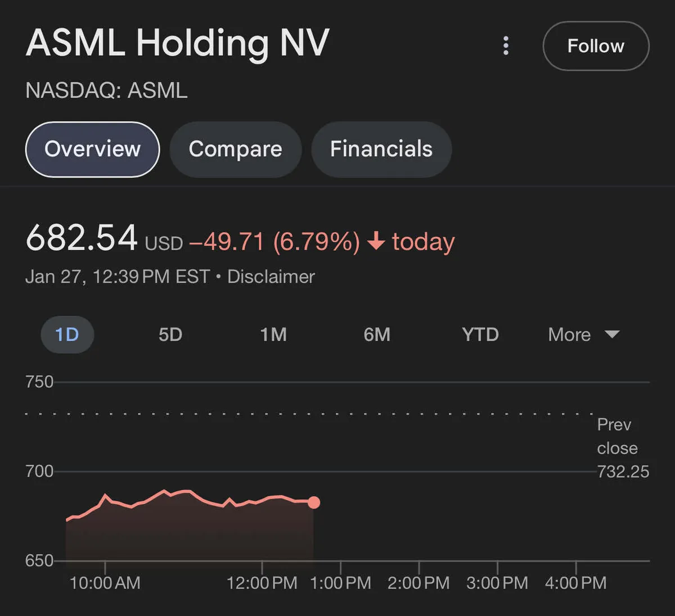
Task: Set chart period to 6M
Action: tap(377, 335)
